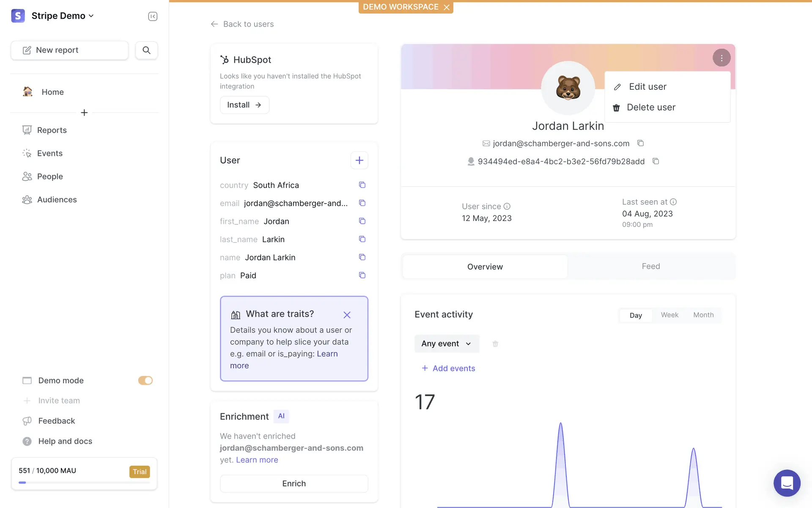The height and width of the screenshot is (508, 812).
Task: Switch to the Feed tab
Action: [x=650, y=266]
